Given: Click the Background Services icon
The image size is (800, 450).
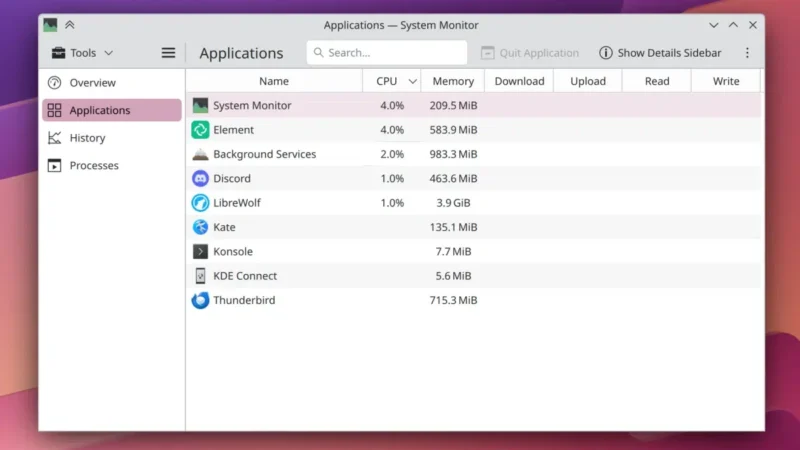Looking at the screenshot, I should (x=200, y=154).
